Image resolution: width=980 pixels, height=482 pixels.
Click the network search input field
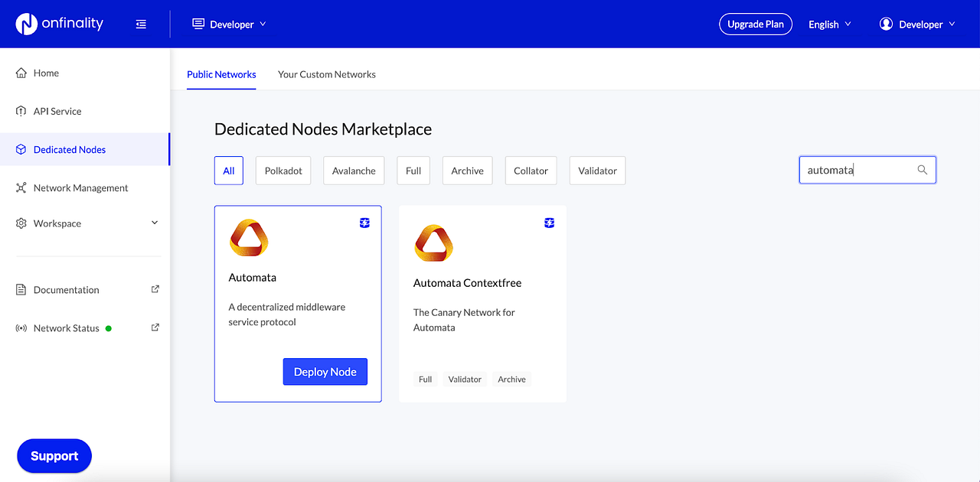(857, 170)
